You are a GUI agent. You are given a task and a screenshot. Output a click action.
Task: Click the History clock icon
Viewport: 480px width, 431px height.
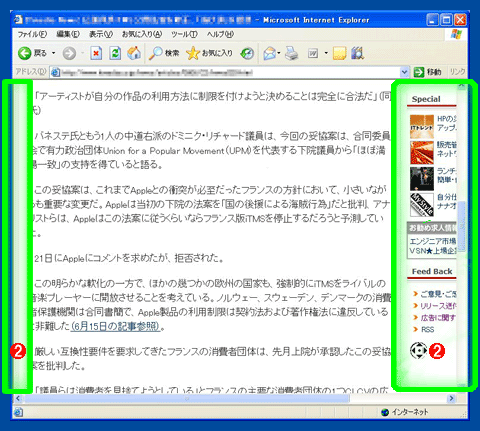click(x=247, y=53)
